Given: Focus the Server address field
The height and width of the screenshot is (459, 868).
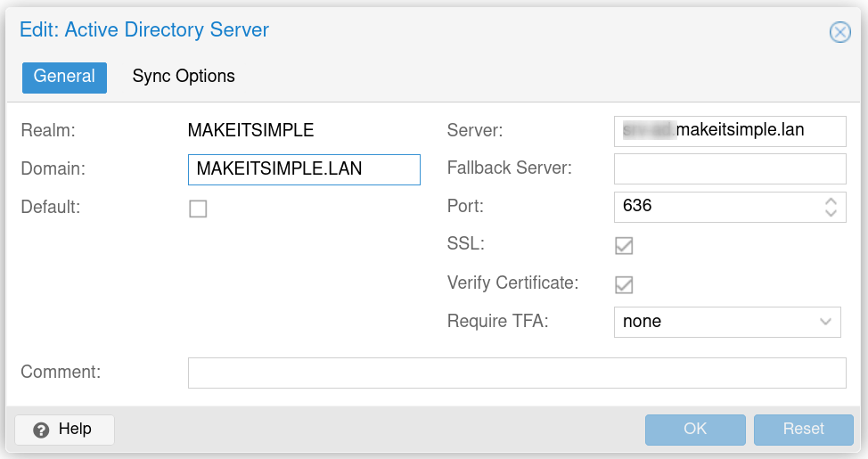Looking at the screenshot, I should [x=729, y=131].
